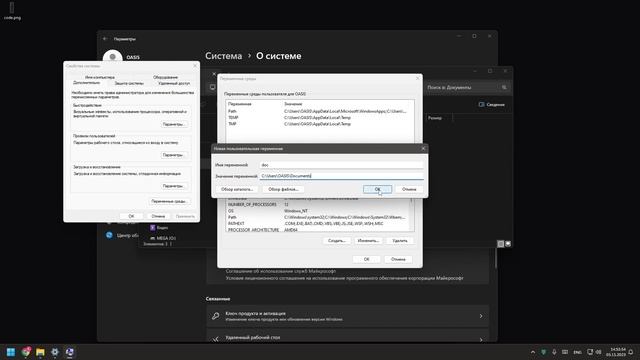The height and width of the screenshot is (360, 640).
Task: Click the touch keyboard tray icon
Action: click(565, 352)
